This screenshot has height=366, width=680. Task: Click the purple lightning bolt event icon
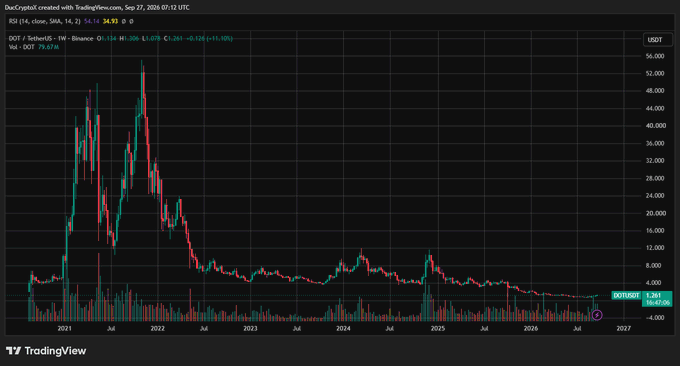click(597, 315)
